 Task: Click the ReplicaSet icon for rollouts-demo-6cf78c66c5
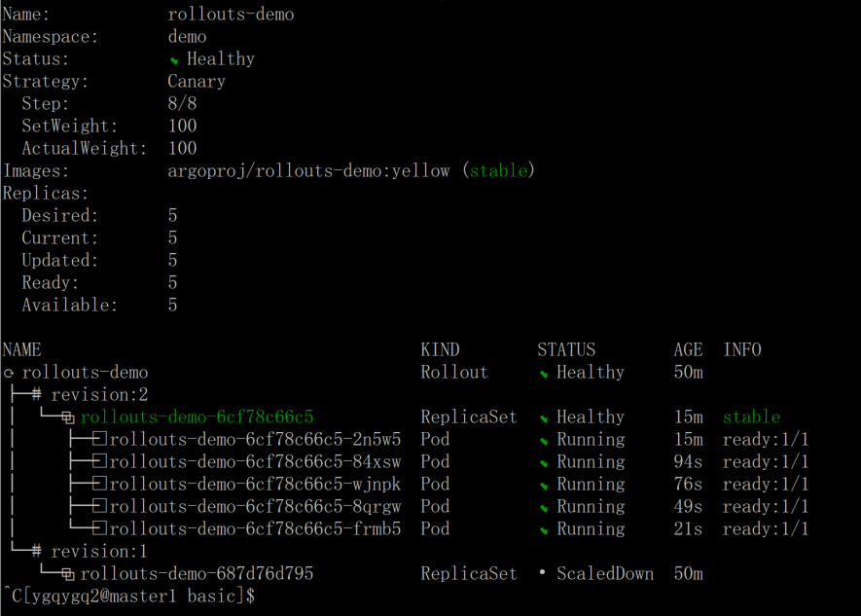[x=68, y=418]
